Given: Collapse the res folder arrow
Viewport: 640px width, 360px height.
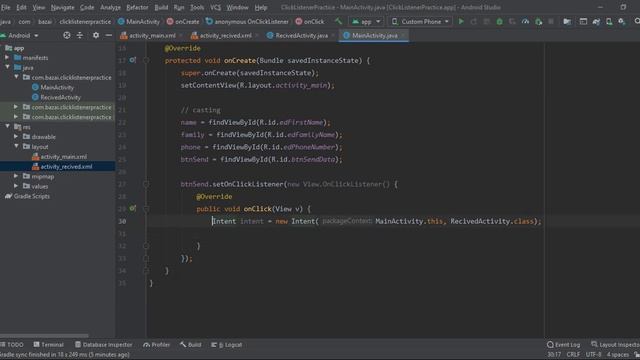Looking at the screenshot, I should pyautogui.click(x=7, y=127).
